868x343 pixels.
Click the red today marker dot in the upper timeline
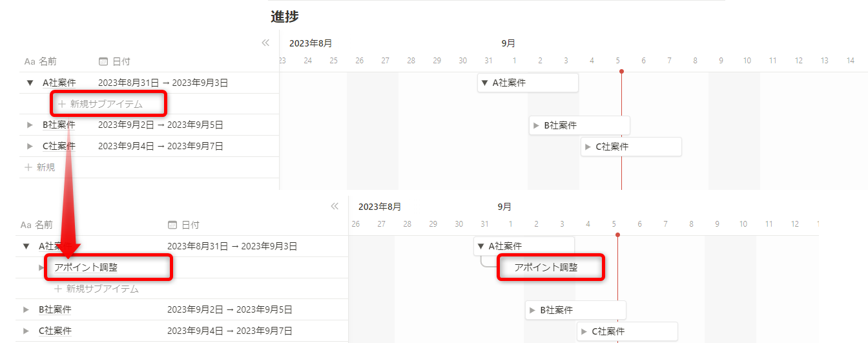pyautogui.click(x=621, y=71)
